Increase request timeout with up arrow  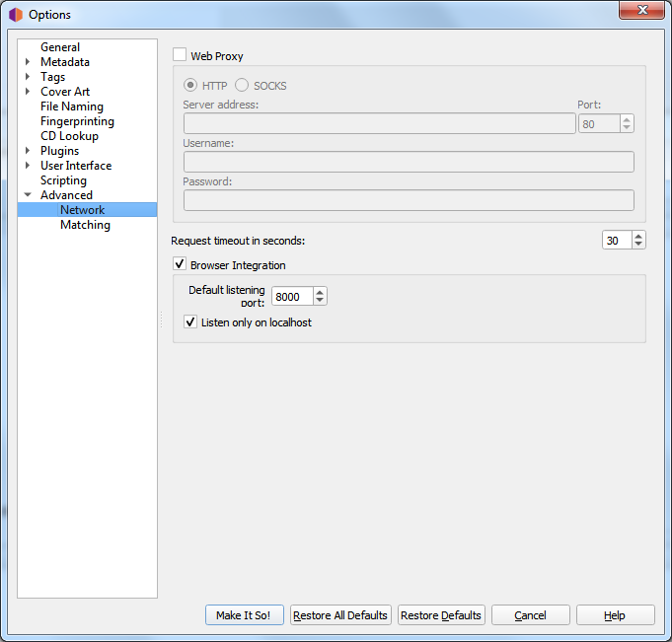pos(638,236)
